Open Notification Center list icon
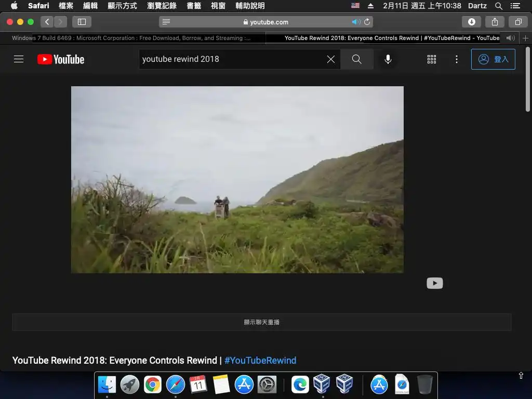The width and height of the screenshot is (532, 399). (515, 5)
